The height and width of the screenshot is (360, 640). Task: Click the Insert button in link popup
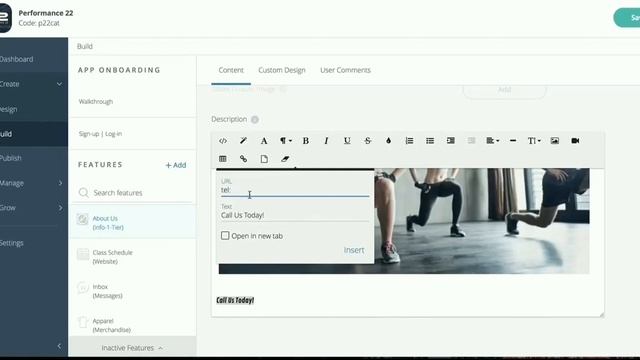(x=353, y=250)
